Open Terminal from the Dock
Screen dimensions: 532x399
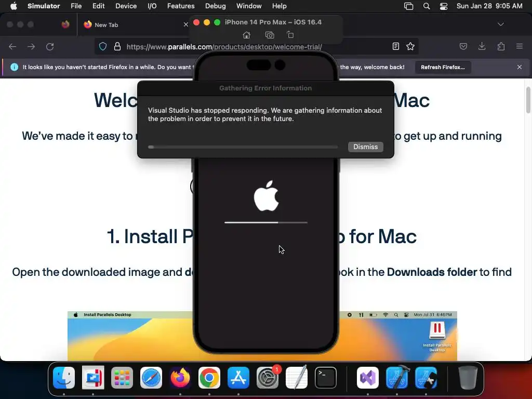326,378
